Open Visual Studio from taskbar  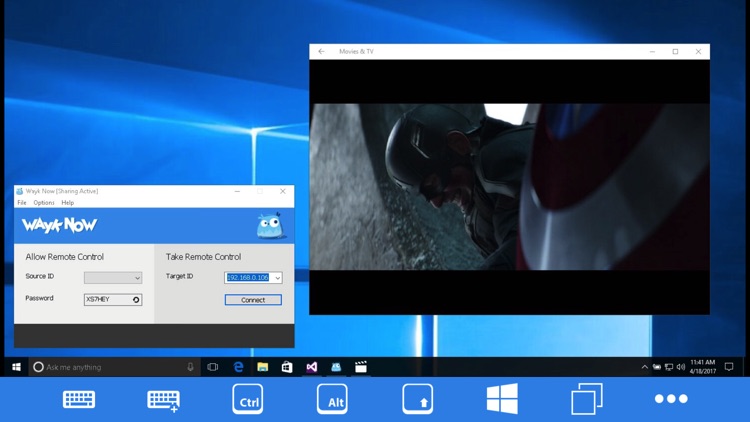(311, 367)
